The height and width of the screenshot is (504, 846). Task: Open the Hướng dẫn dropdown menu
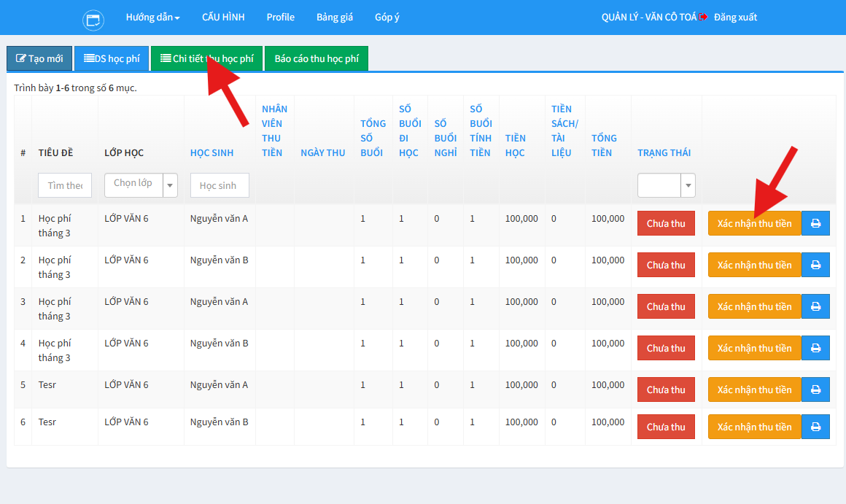pyautogui.click(x=152, y=18)
